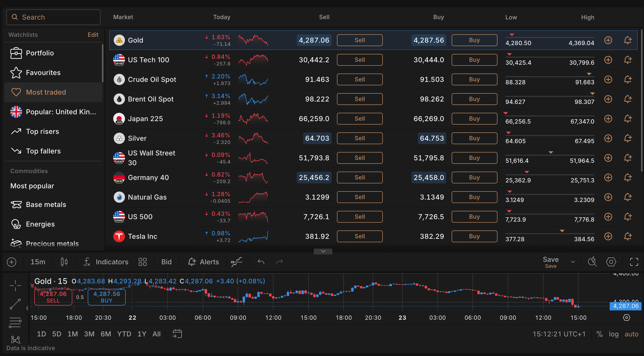Add Gold to watchlist with plus icon
Screen dimensions: 644x356
608,40
